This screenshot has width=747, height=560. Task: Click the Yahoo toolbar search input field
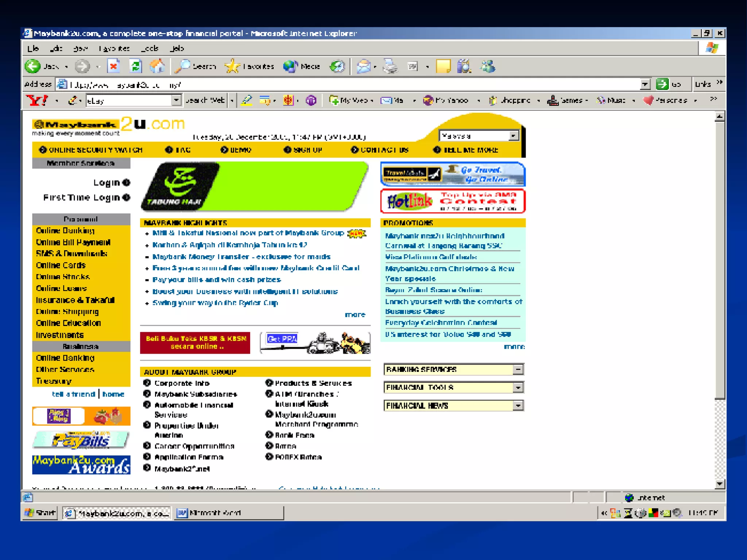point(129,100)
